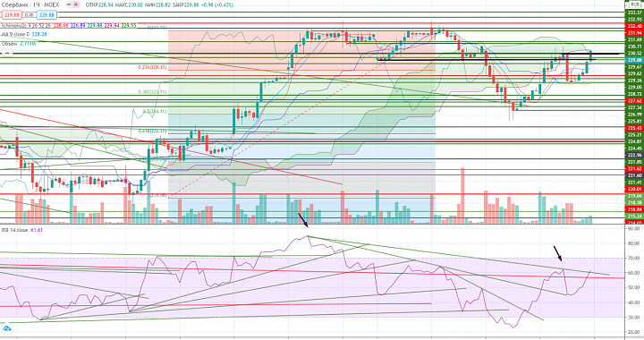Viewport: 644px width, 340px height.
Task: Click the black arrow marker near the RSI 60 level
Action: tap(558, 253)
